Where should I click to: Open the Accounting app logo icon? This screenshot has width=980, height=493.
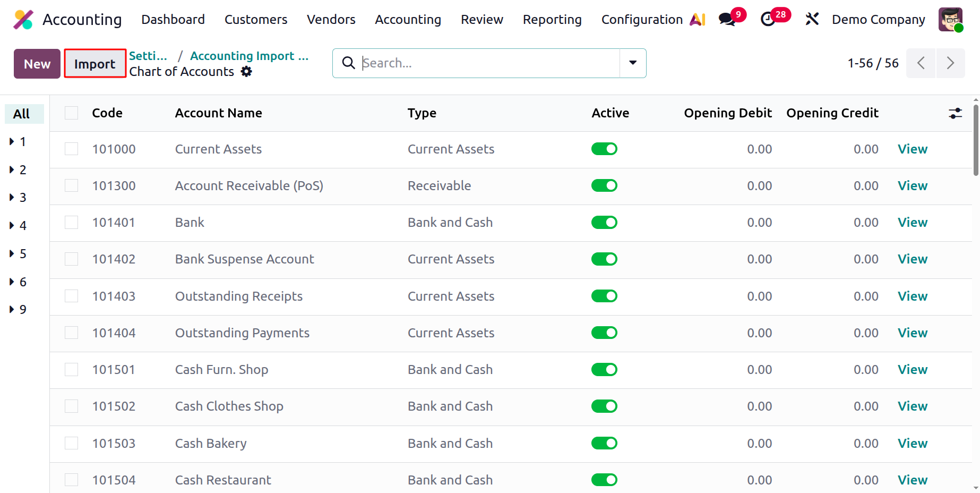[x=23, y=20]
